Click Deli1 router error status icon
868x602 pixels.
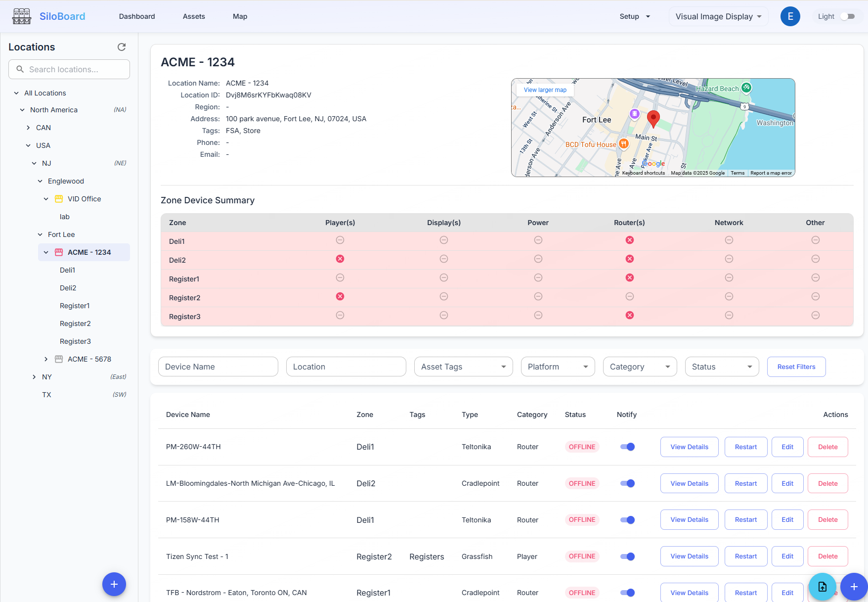(x=630, y=240)
